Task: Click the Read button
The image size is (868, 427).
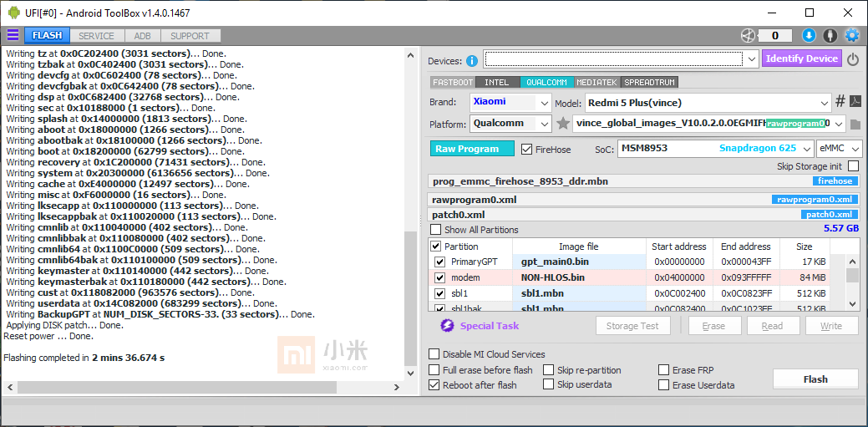Action: click(x=772, y=326)
